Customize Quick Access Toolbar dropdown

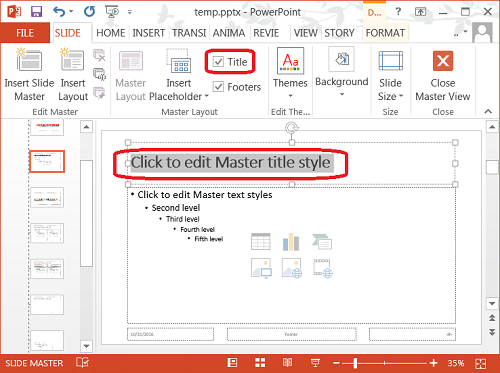click(130, 12)
